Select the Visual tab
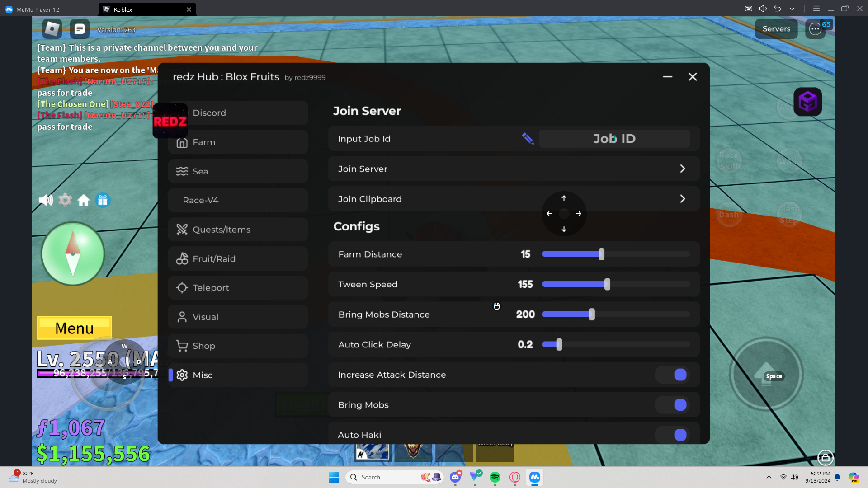This screenshot has width=868, height=488. (238, 317)
